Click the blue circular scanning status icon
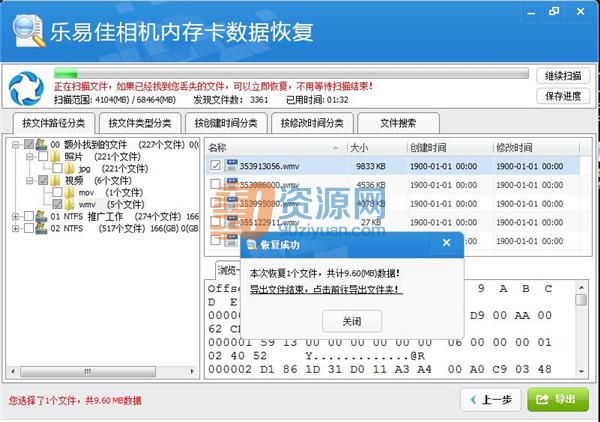The image size is (600, 422). (26, 88)
